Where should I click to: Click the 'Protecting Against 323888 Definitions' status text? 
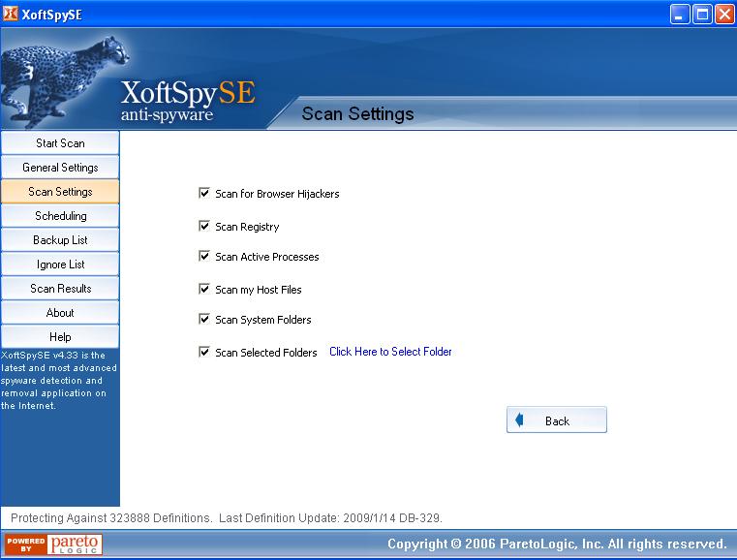(x=111, y=518)
